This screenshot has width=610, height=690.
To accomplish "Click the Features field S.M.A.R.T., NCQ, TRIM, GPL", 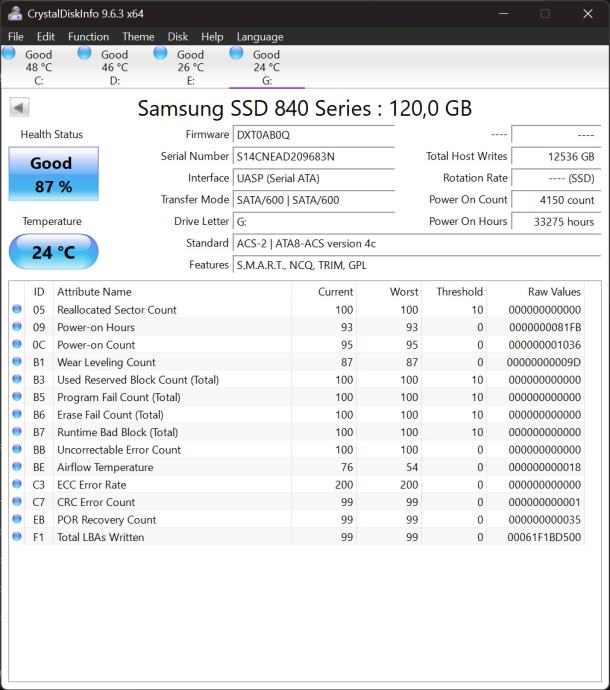I will [417, 265].
